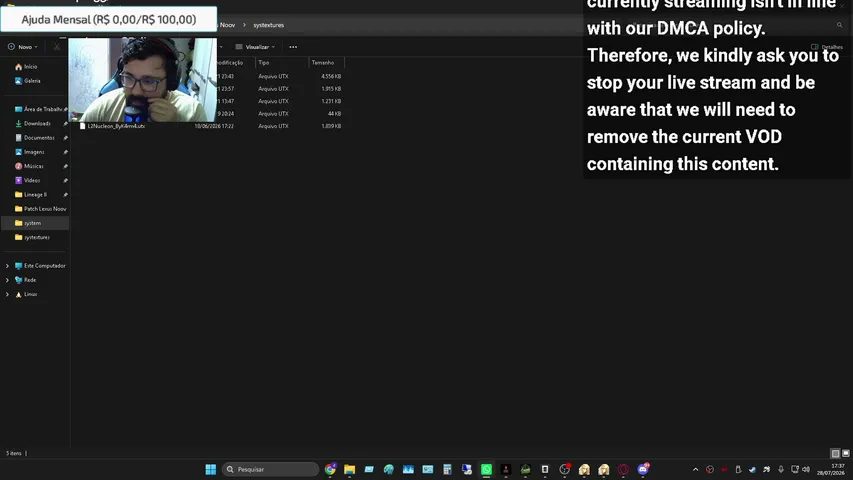Click the Pesquisar taskbar search field
Image resolution: width=853 pixels, height=480 pixels.
(270, 469)
